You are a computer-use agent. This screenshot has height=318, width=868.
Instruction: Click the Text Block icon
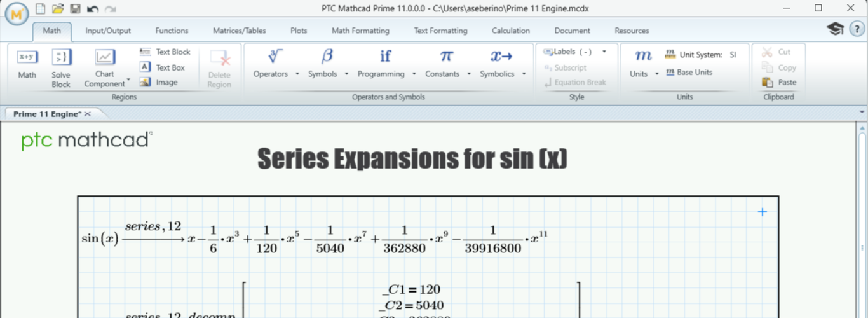point(145,52)
